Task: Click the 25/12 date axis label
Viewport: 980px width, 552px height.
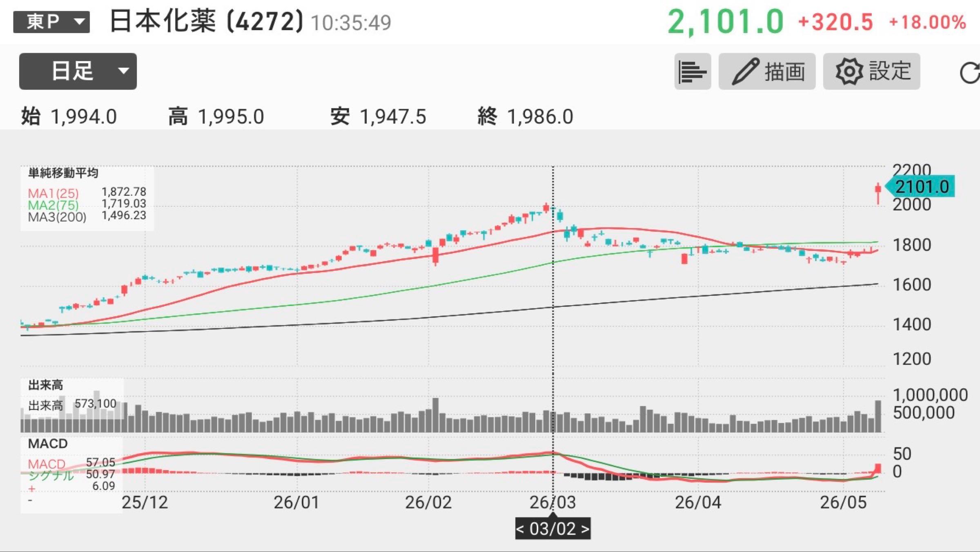Action: 145,503
